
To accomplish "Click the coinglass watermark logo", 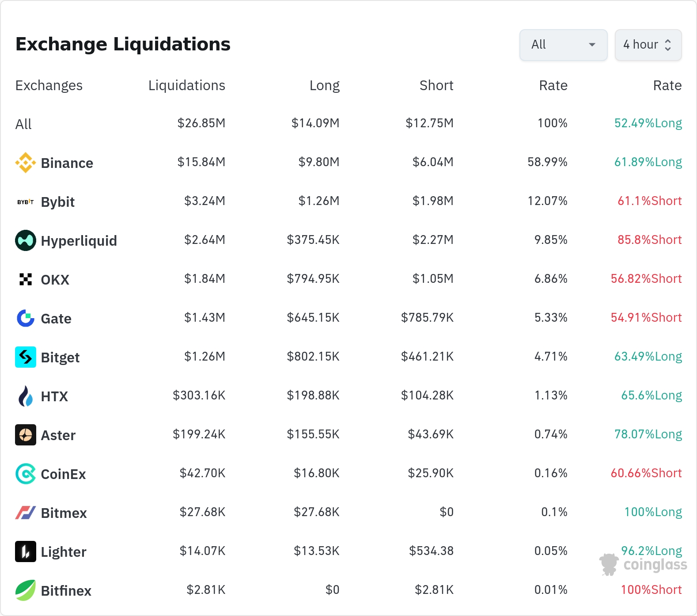I will coord(644,565).
